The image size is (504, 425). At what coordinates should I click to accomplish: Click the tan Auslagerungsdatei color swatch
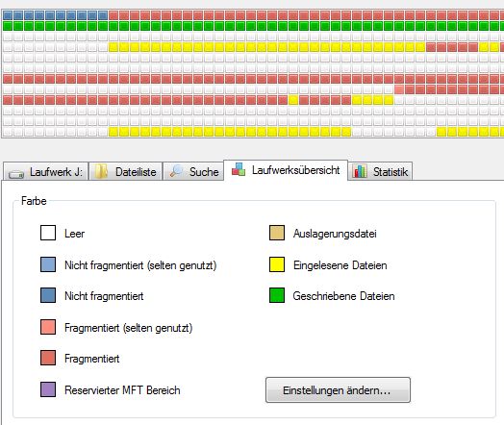click(x=277, y=233)
